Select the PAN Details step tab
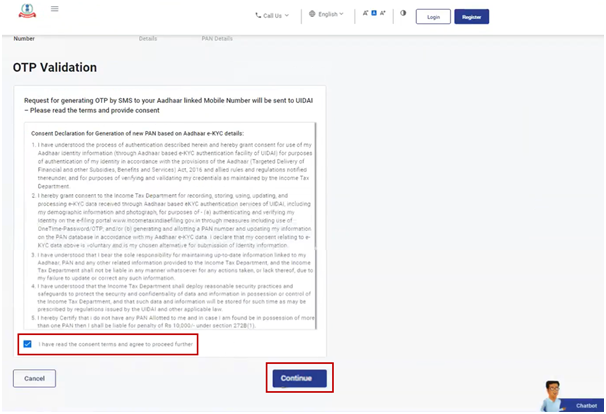Image resolution: width=606 pixels, height=414 pixels. point(217,39)
